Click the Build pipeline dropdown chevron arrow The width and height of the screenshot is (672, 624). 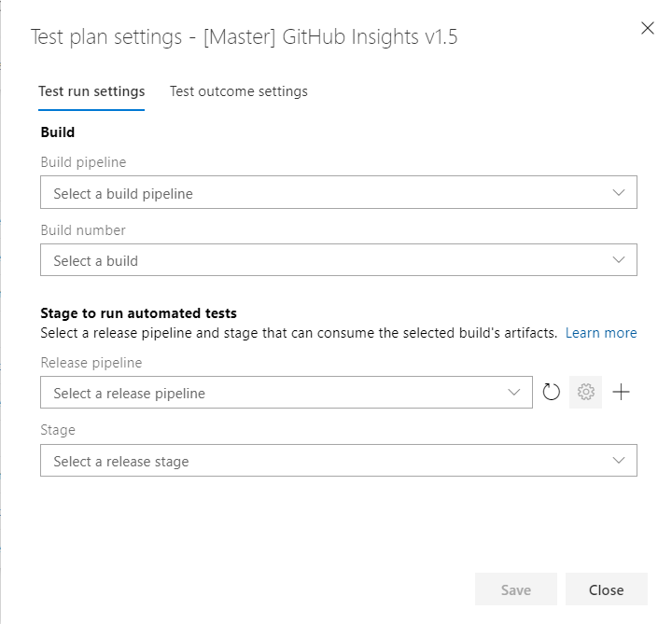(x=618, y=193)
